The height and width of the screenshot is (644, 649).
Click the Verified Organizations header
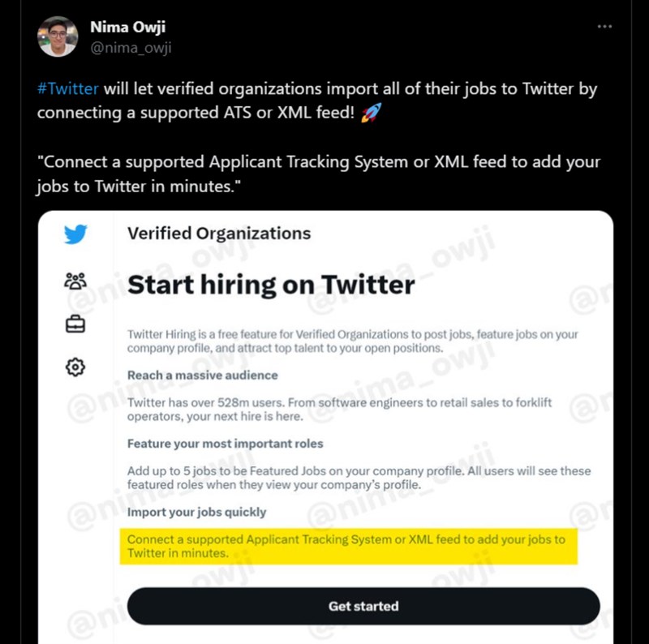click(x=219, y=234)
